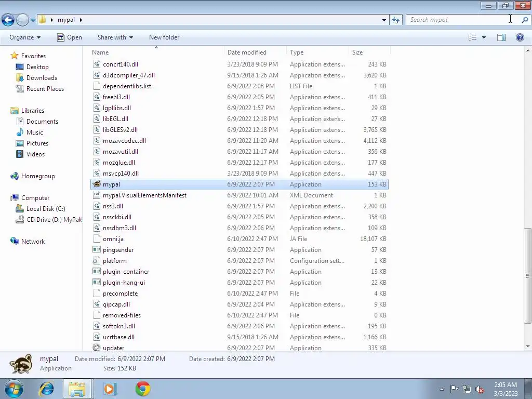Select the platform configuration file icon
The image size is (532, 399).
pos(97,261)
